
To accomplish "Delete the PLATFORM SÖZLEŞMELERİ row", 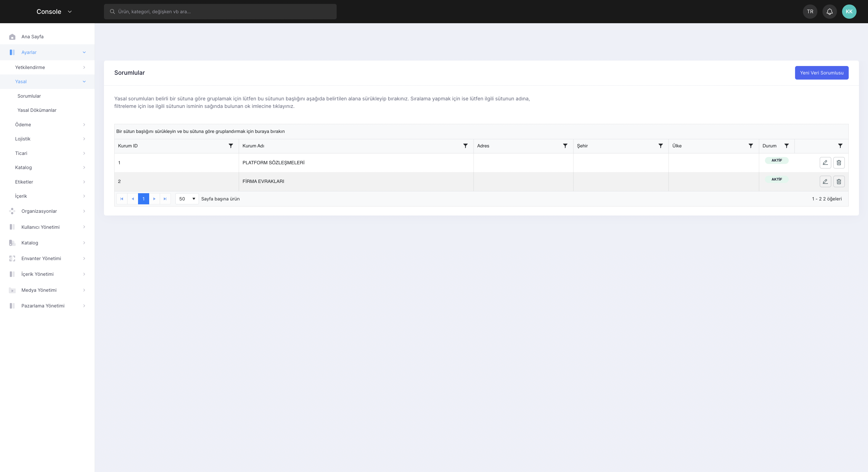I will click(839, 163).
